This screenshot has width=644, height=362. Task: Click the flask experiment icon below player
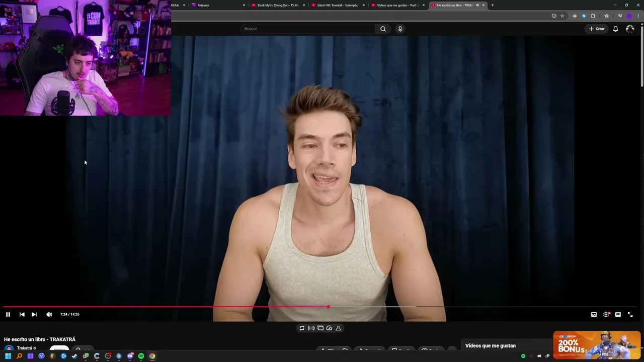point(338,328)
